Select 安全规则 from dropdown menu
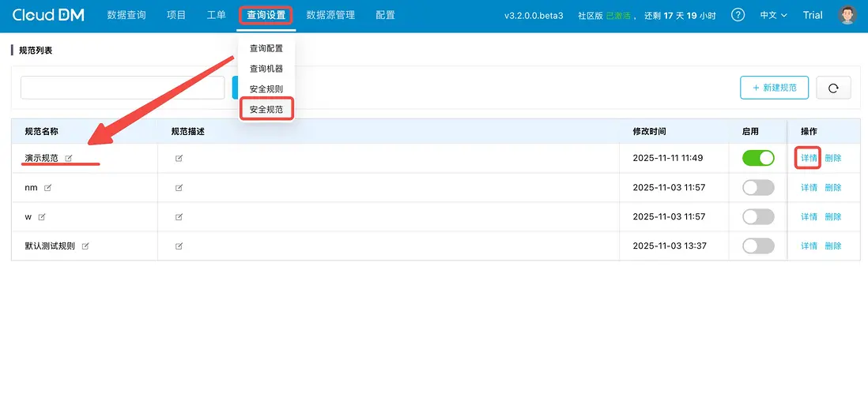This screenshot has width=868, height=413. [x=266, y=89]
